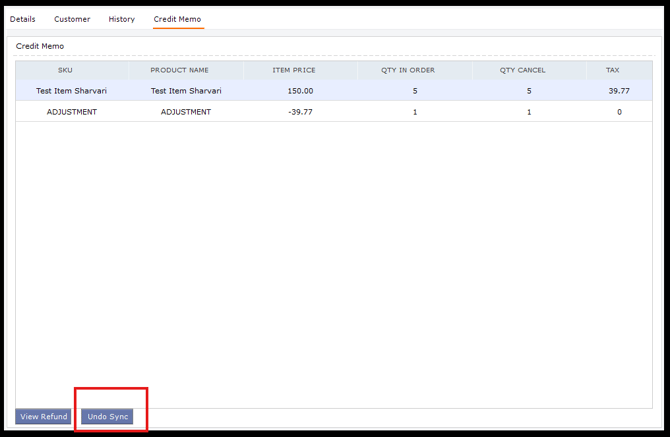The height and width of the screenshot is (437, 670).
Task: Click ADJUSTMENT in the Product Name column
Action: click(186, 112)
